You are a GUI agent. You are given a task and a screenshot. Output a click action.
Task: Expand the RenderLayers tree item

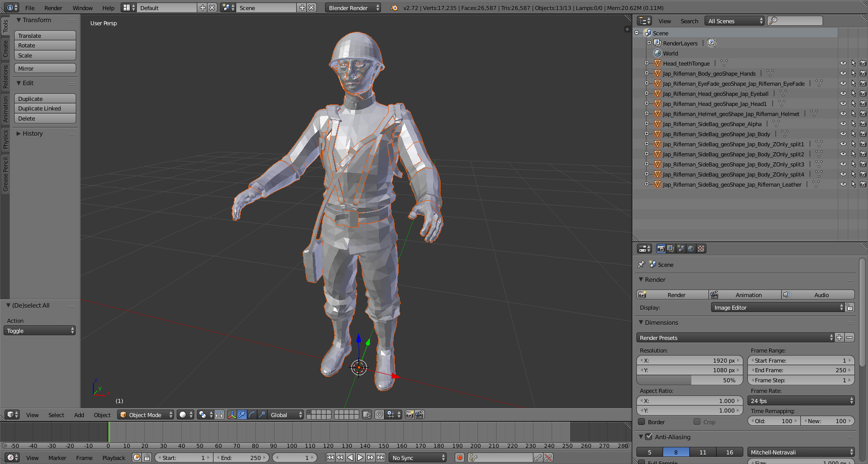(649, 43)
